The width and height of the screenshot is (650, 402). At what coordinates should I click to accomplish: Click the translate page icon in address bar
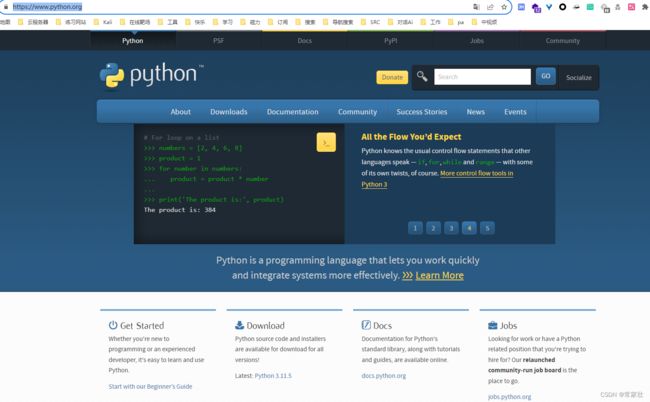click(x=476, y=7)
